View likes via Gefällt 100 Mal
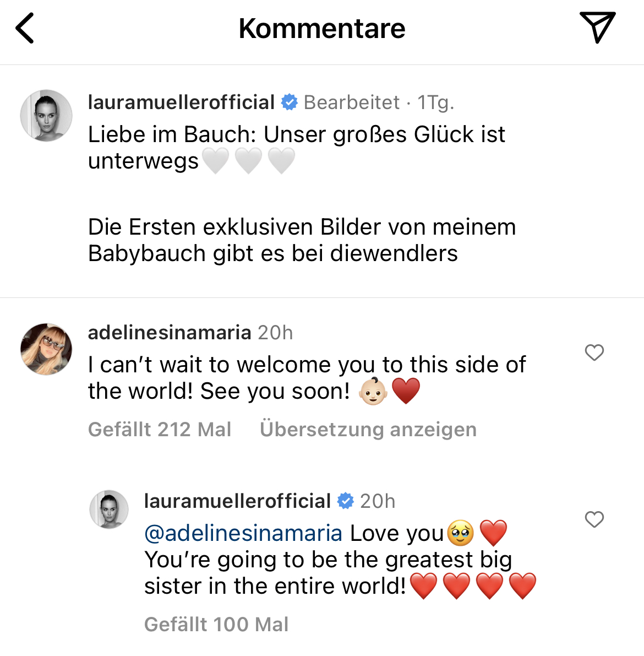The image size is (644, 656). [x=216, y=625]
